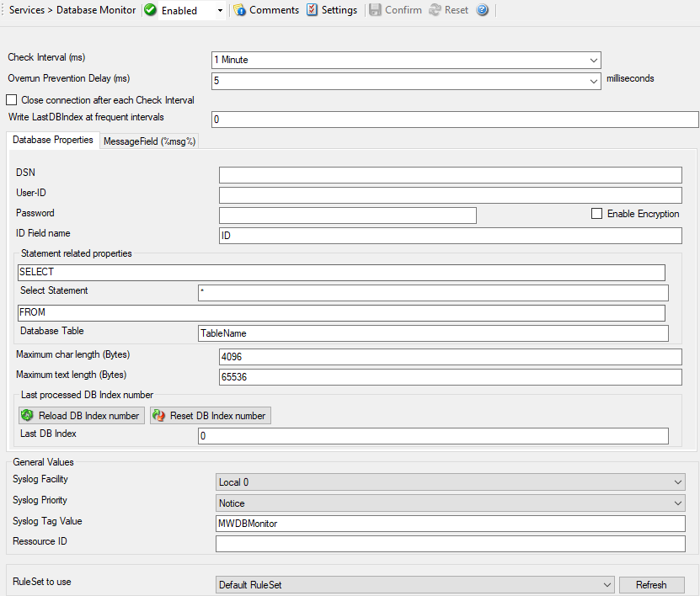Choose a RuleSet from the RuleSet dropdown

(606, 585)
